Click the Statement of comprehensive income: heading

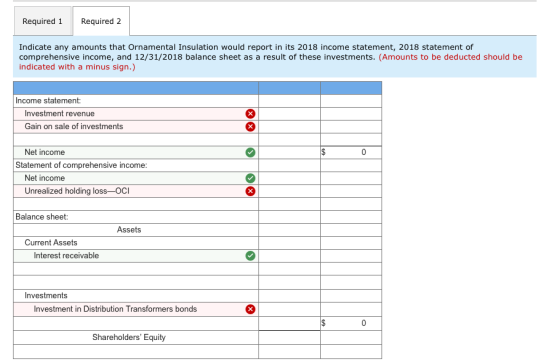[81, 165]
